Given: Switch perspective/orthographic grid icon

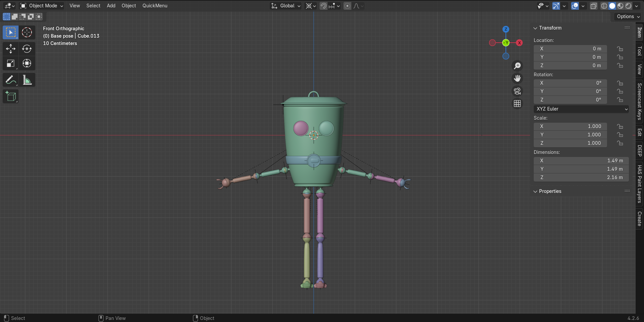Looking at the screenshot, I should click(x=517, y=104).
